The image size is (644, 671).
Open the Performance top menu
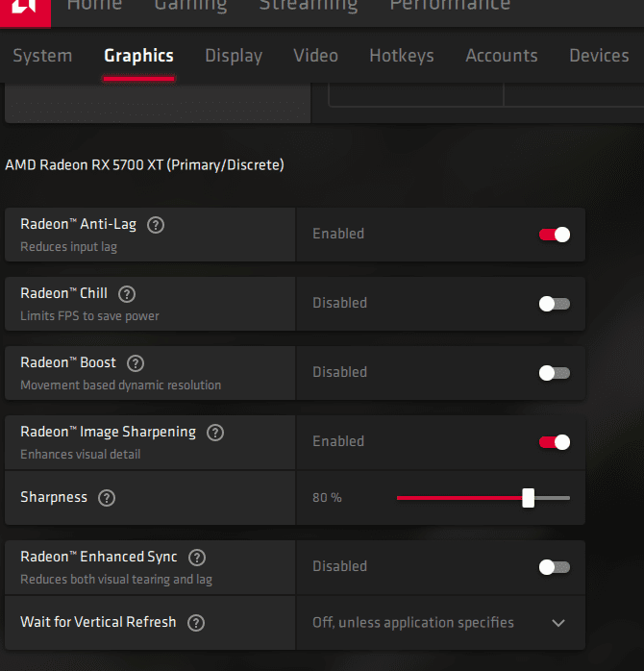[x=450, y=6]
